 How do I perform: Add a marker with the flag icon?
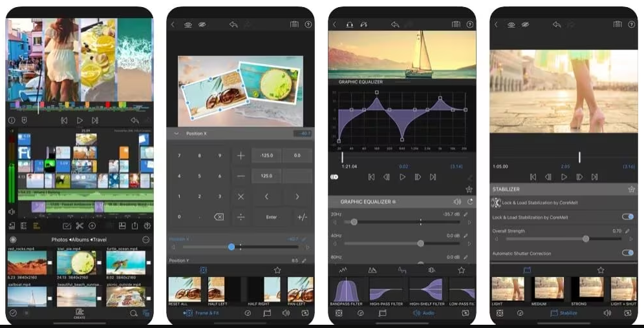(24, 121)
